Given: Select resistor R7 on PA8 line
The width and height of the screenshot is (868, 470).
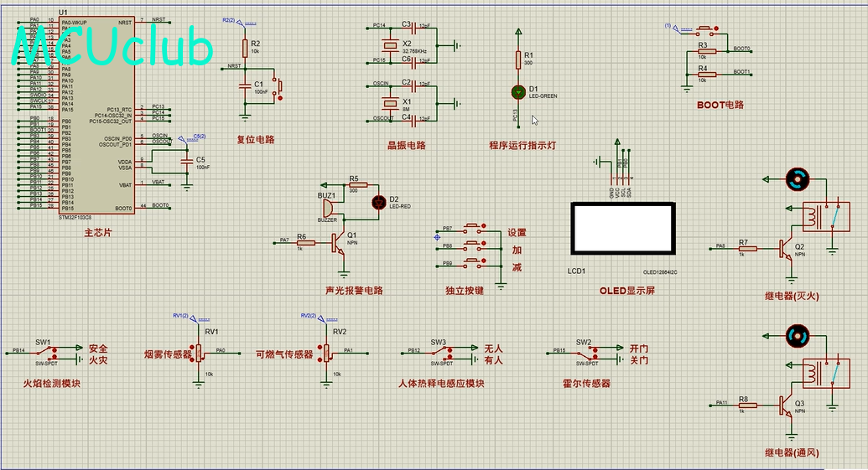Looking at the screenshot, I should [x=747, y=249].
